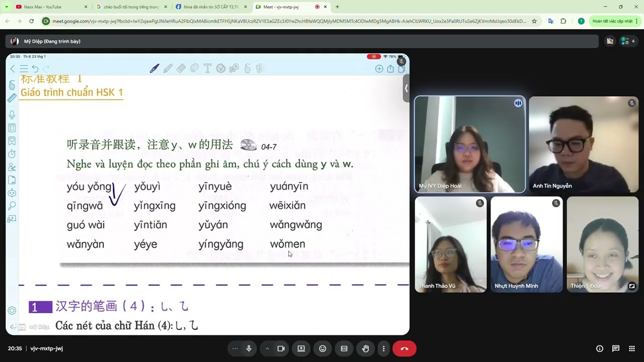Open Chrome profile avatar T
The image size is (644, 362).
pyautogui.click(x=581, y=21)
